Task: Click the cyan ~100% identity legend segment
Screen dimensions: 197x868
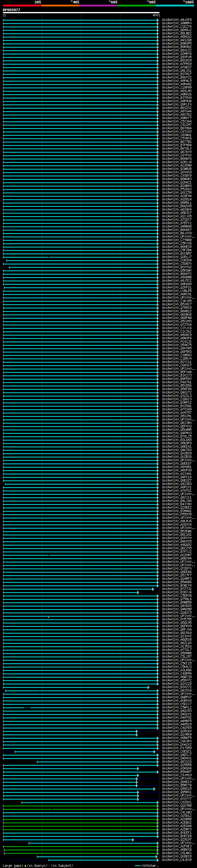Action: 175,6
